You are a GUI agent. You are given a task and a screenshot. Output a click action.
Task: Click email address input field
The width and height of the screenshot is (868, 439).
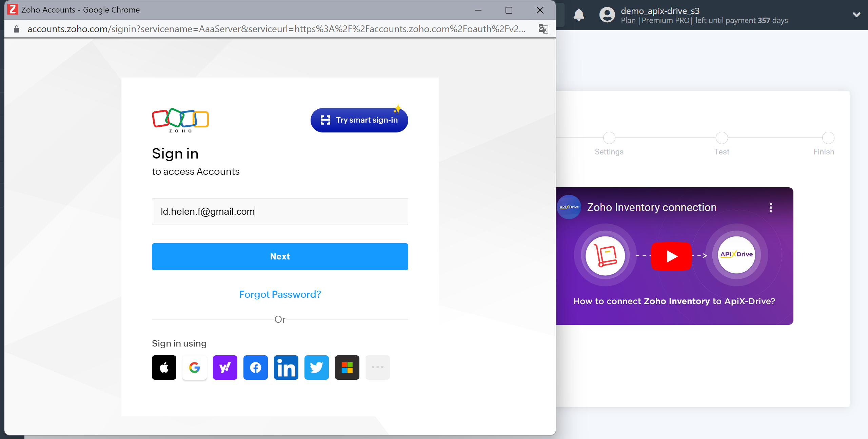click(x=280, y=211)
